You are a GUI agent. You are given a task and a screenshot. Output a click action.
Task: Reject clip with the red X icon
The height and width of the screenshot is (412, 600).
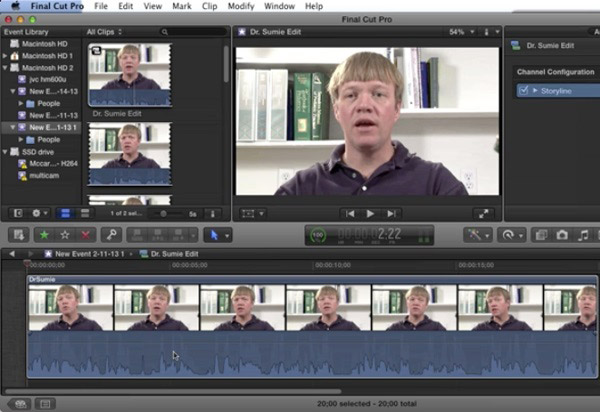(86, 235)
